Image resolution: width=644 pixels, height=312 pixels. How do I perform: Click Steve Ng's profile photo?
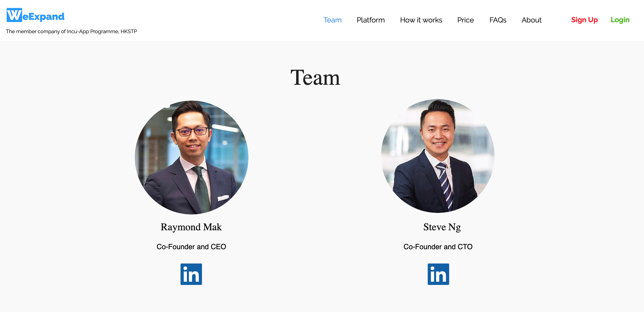click(438, 156)
